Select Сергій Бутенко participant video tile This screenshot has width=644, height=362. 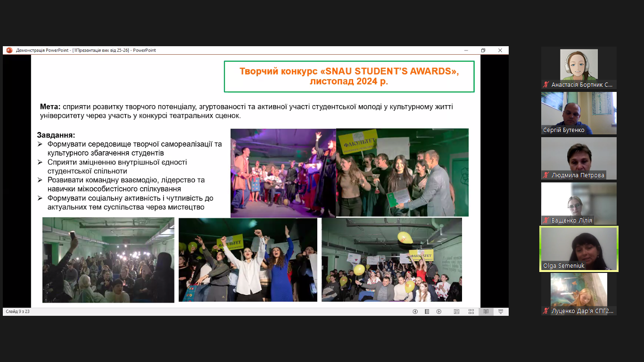[579, 113]
